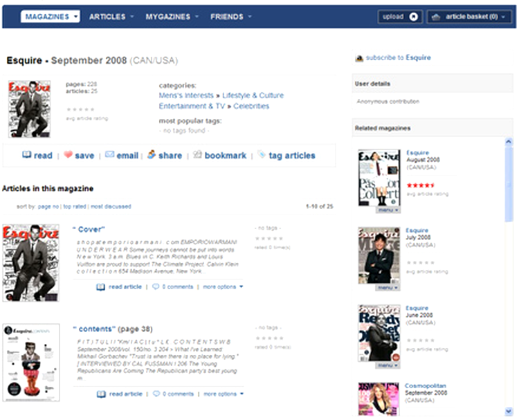Click the bookmark link
519x420 pixels.
(x=226, y=156)
